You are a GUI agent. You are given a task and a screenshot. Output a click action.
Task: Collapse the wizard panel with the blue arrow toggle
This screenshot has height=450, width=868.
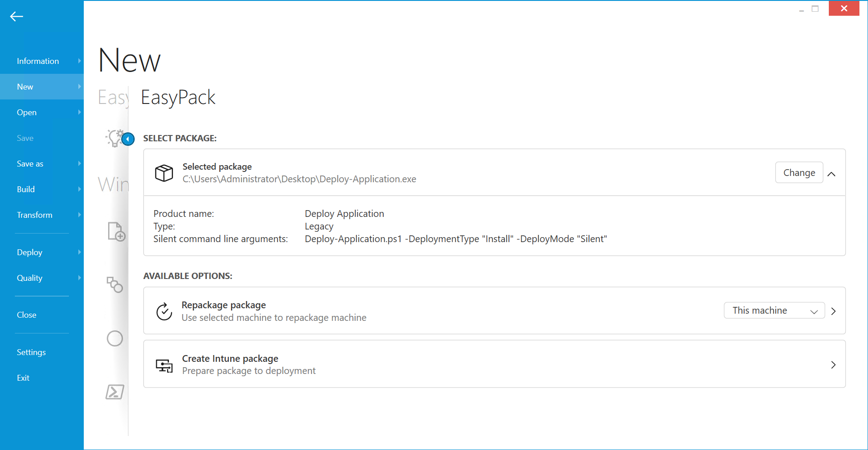[128, 139]
